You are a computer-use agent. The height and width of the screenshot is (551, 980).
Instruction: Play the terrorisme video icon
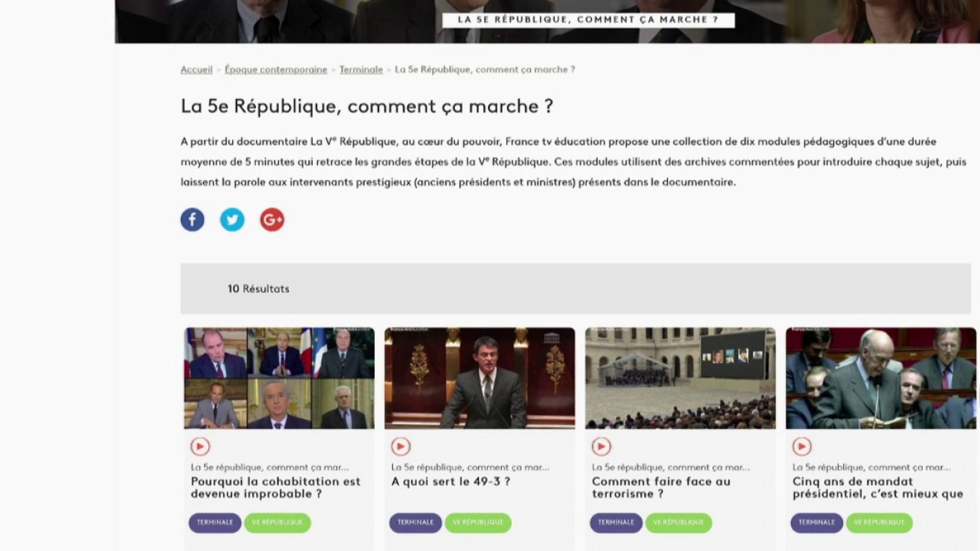pyautogui.click(x=601, y=447)
